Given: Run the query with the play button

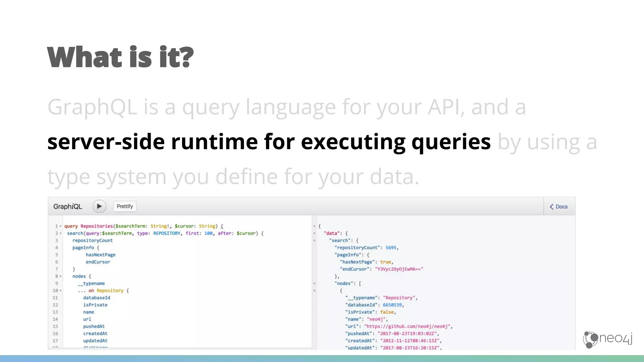Looking at the screenshot, I should click(x=99, y=206).
